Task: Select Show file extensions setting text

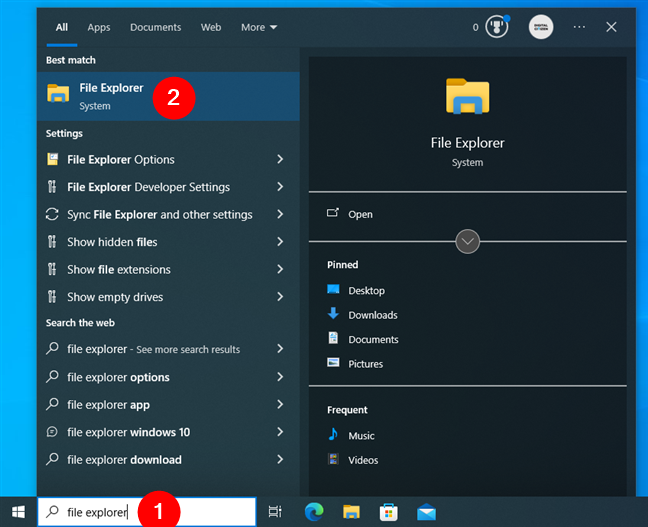Action: click(119, 269)
